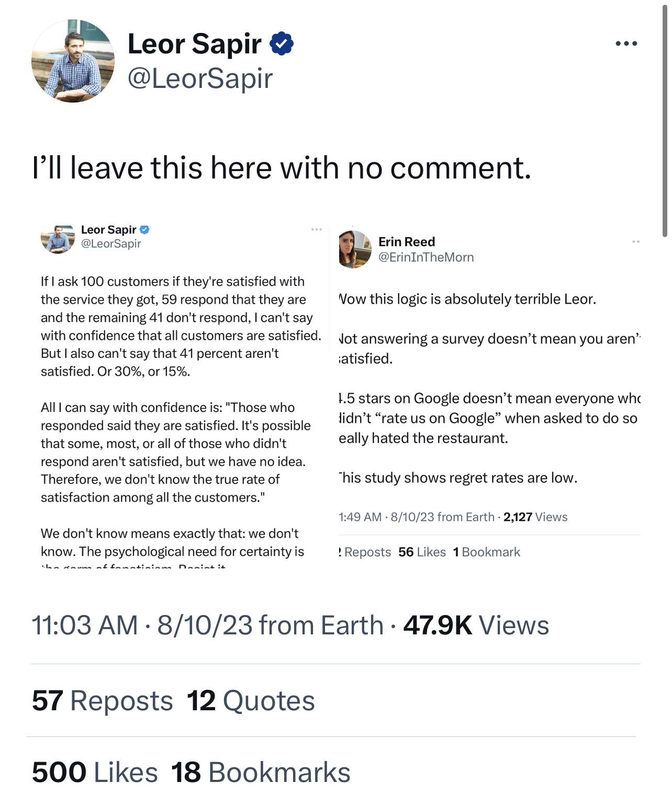Open the more options dots on Erin Reed's tweet

(635, 242)
